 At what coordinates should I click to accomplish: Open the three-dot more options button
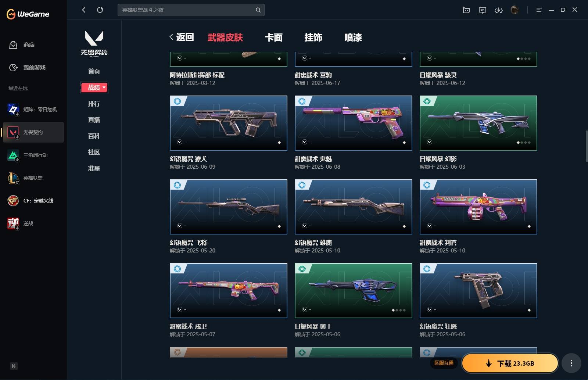(571, 363)
